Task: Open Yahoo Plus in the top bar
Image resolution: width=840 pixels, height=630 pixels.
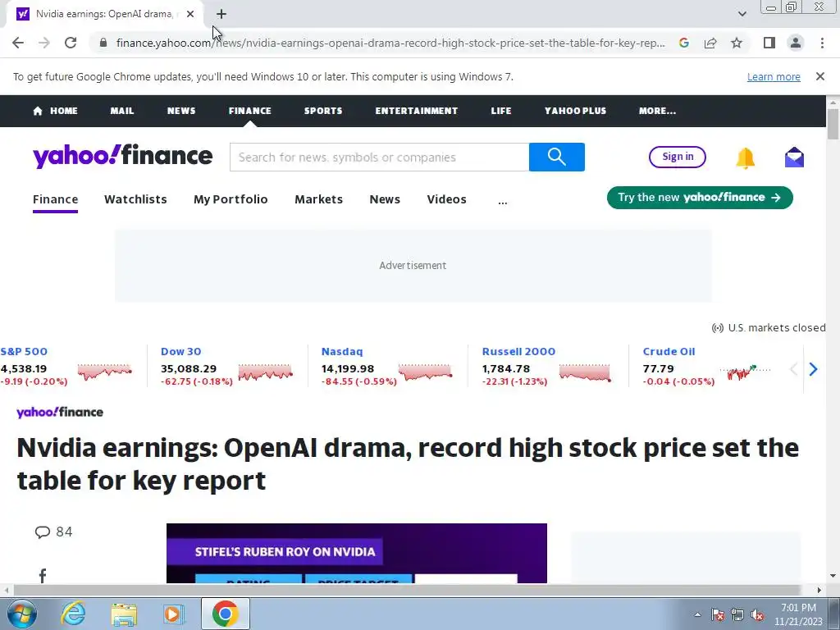Action: pos(575,111)
